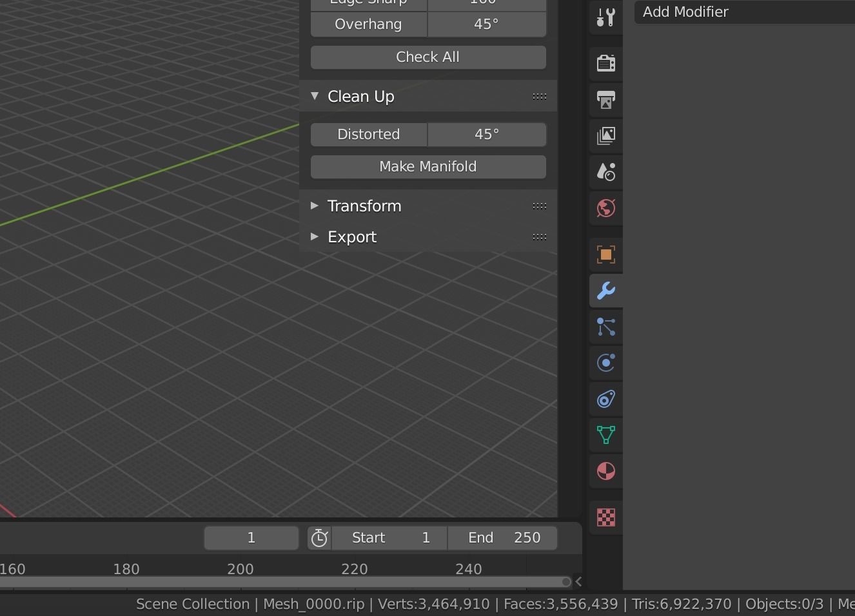Click the timeline sidebar toggle arrow
The image size is (855, 616).
(x=578, y=582)
